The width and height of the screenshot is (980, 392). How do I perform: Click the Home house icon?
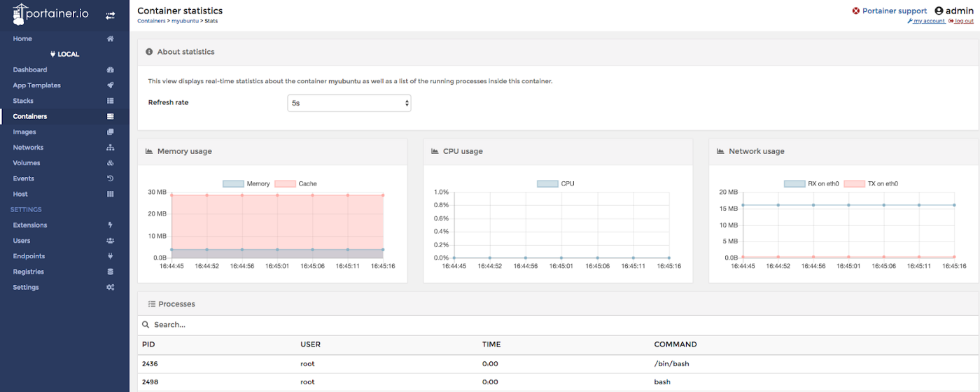tap(110, 39)
